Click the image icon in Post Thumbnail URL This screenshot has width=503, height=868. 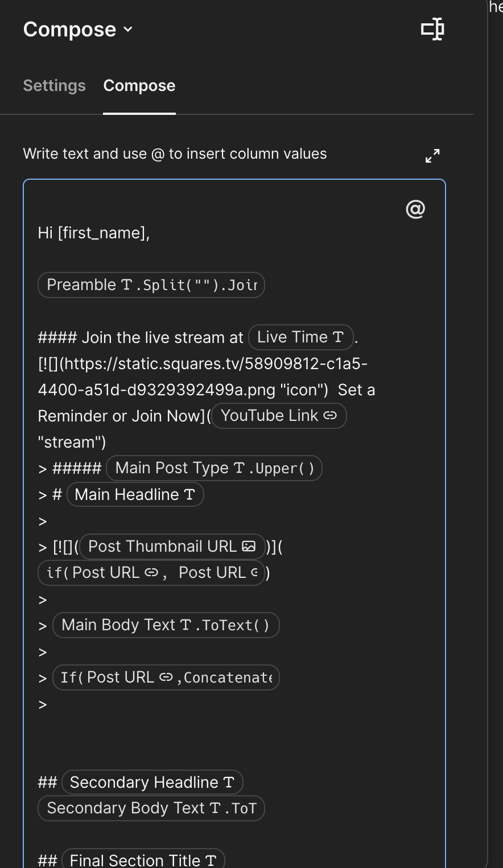point(249,546)
